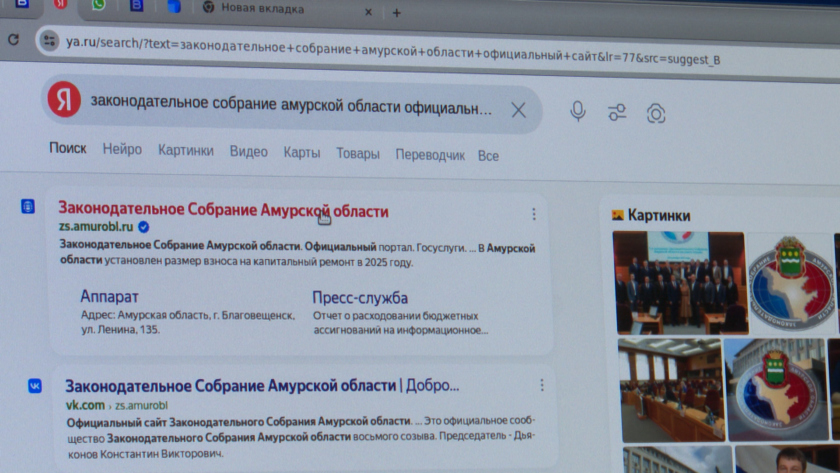Click the zs.amurobl breadcrumb after vk.com

[x=141, y=406]
